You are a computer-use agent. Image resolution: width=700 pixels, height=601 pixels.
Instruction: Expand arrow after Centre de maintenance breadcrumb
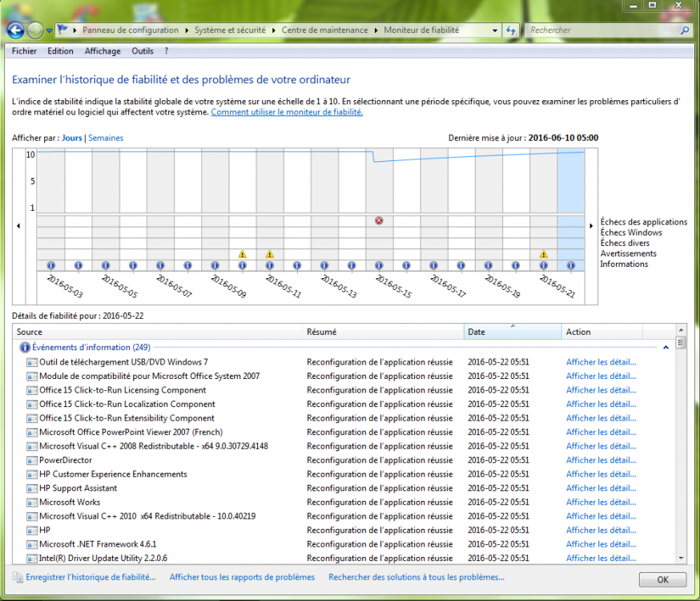point(376,30)
